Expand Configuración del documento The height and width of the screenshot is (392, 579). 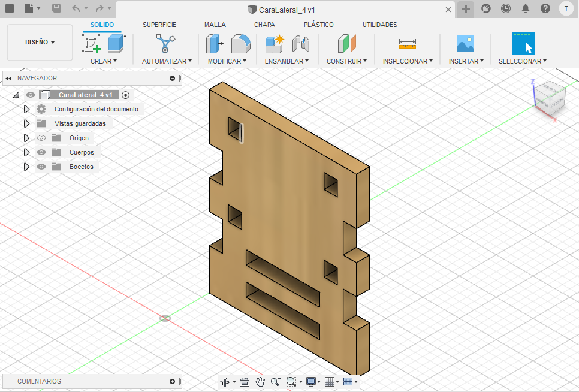point(26,109)
